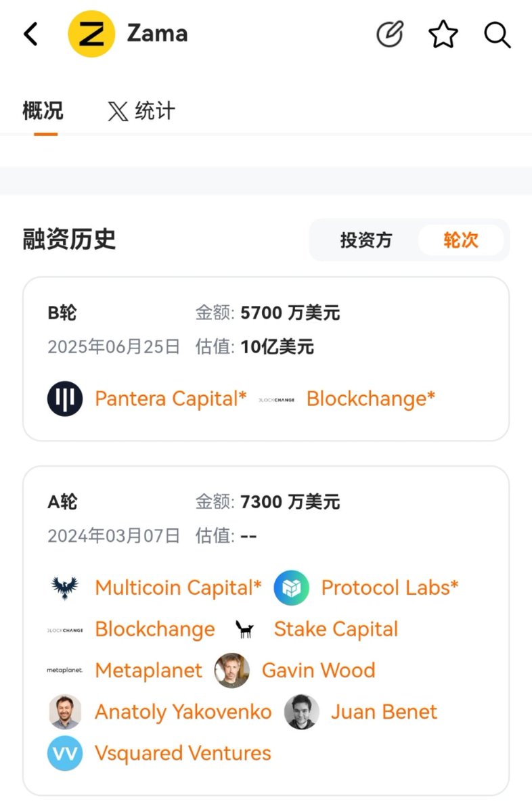The height and width of the screenshot is (812, 532).
Task: Tap Gavin Wood's profile photo
Action: (232, 671)
